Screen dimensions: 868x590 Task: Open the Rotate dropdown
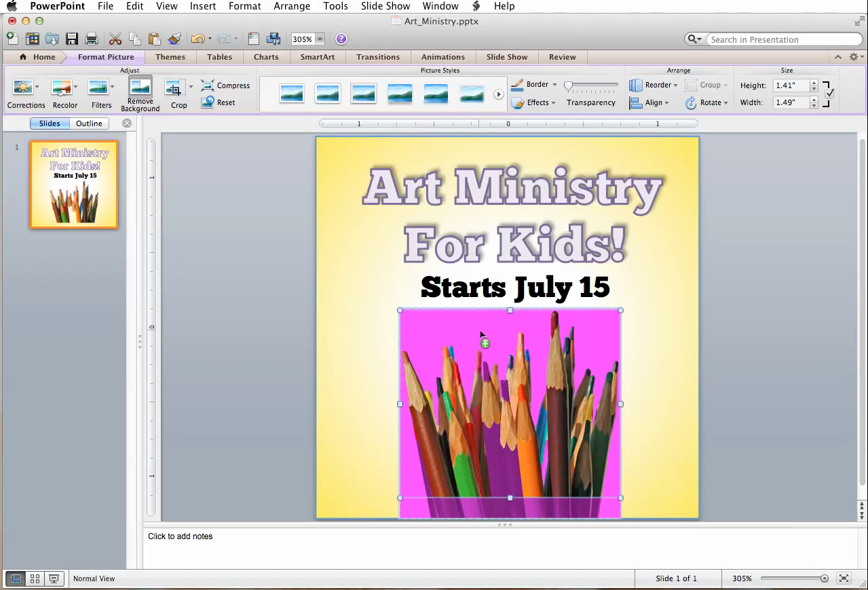(x=707, y=102)
